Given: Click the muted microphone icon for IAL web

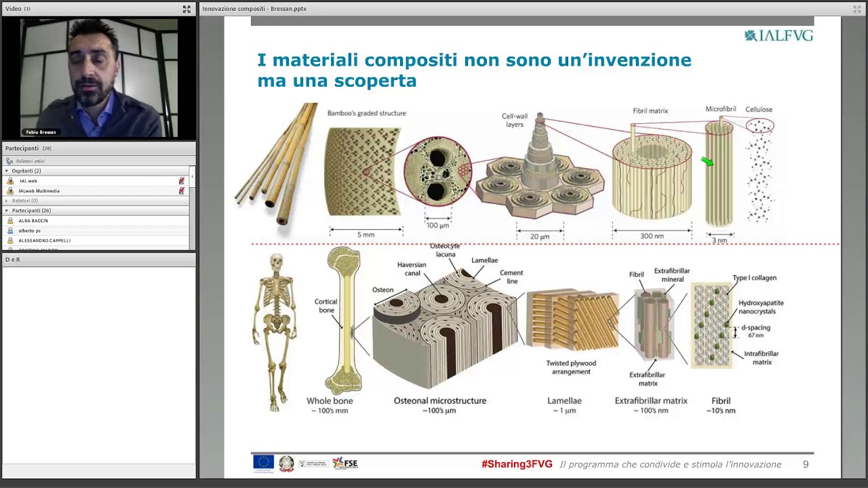Looking at the screenshot, I should tap(181, 181).
